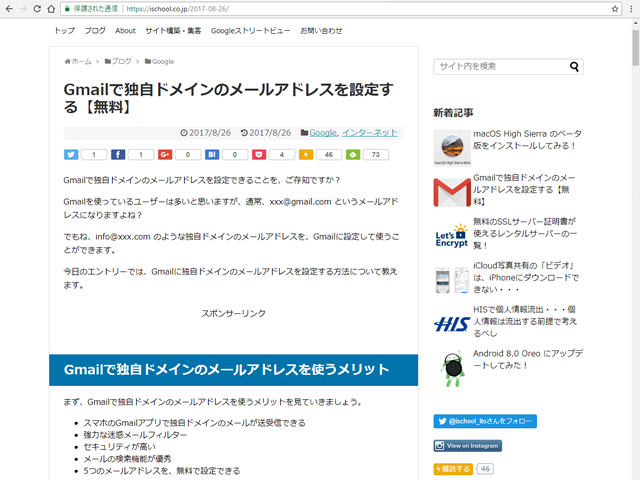640x480 pixels.
Task: Click the Google+ share icon
Action: tap(165, 155)
